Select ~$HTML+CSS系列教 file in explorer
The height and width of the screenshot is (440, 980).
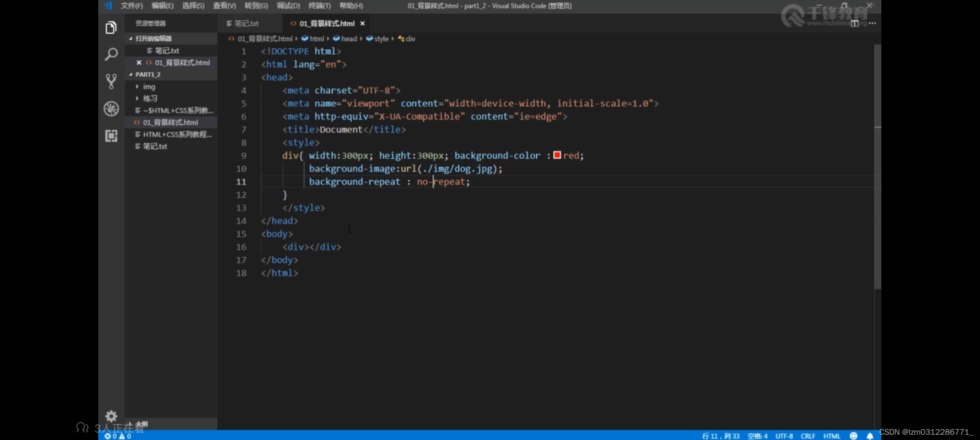[x=171, y=110]
